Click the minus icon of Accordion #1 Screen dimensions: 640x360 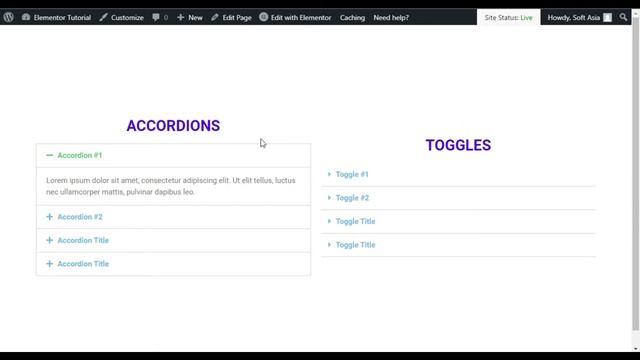pyautogui.click(x=49, y=155)
